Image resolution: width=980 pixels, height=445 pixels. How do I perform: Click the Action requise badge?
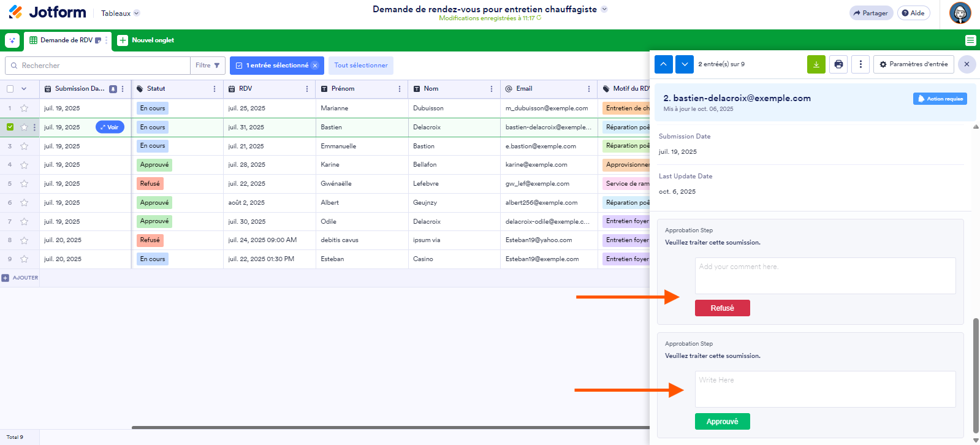940,99
